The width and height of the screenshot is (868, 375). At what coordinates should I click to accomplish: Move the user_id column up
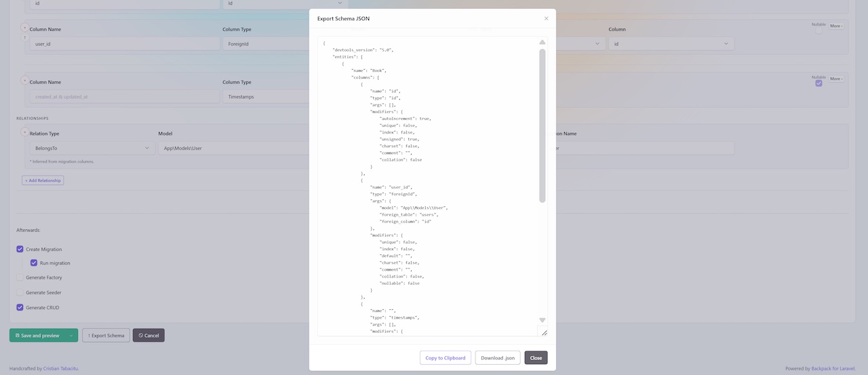tap(25, 38)
